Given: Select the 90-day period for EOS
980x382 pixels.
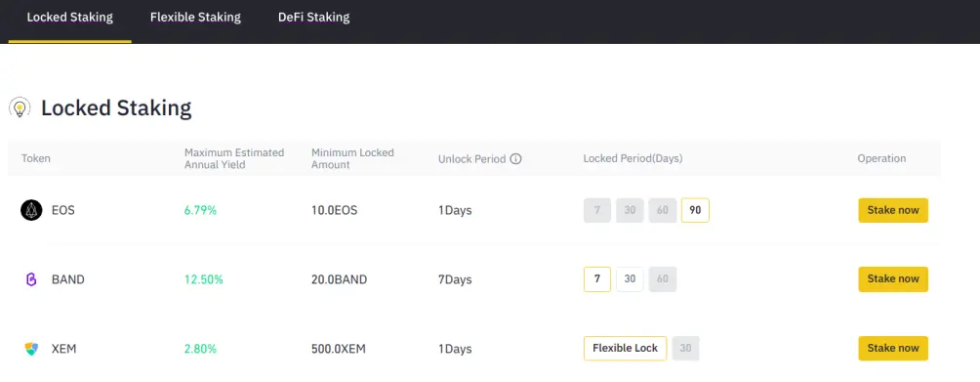Looking at the screenshot, I should tap(695, 210).
